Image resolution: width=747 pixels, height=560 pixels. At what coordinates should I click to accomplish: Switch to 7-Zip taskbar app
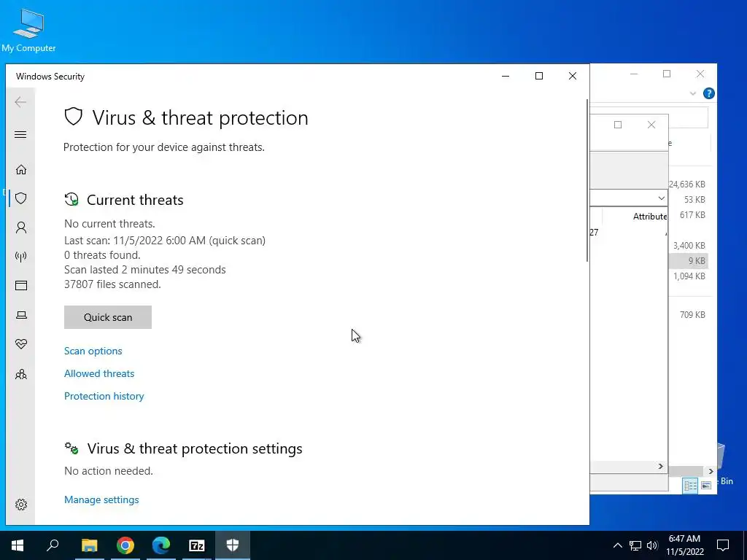197,545
